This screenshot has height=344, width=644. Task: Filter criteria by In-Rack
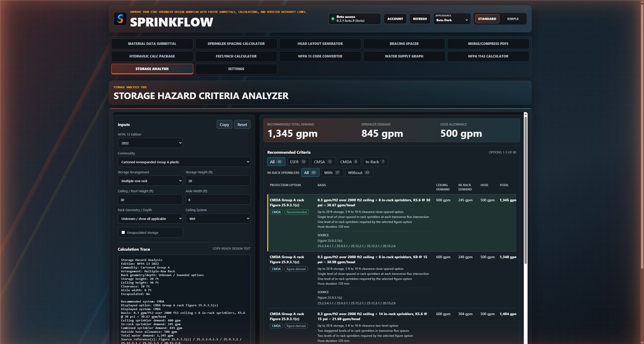tap(375, 162)
